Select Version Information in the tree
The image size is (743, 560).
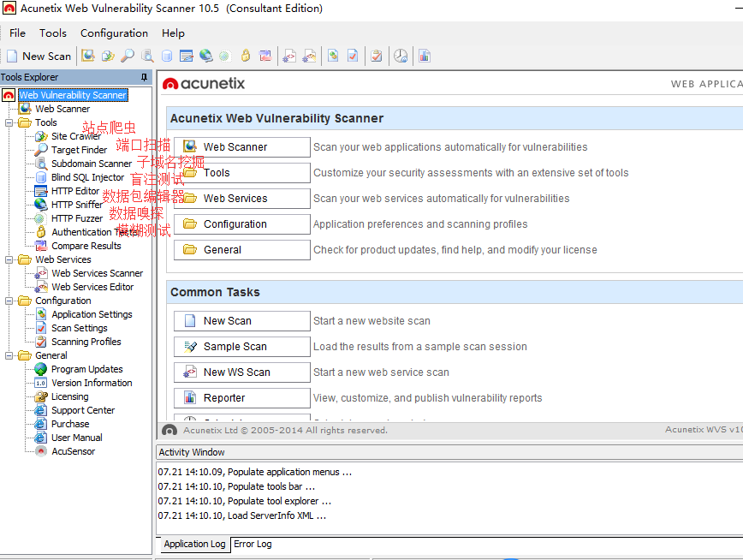pos(92,383)
